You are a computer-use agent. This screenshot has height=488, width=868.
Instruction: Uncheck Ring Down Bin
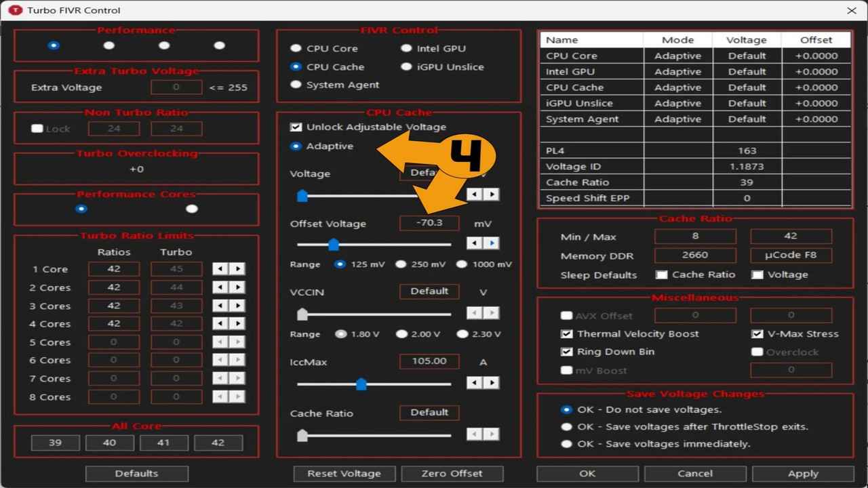(566, 351)
